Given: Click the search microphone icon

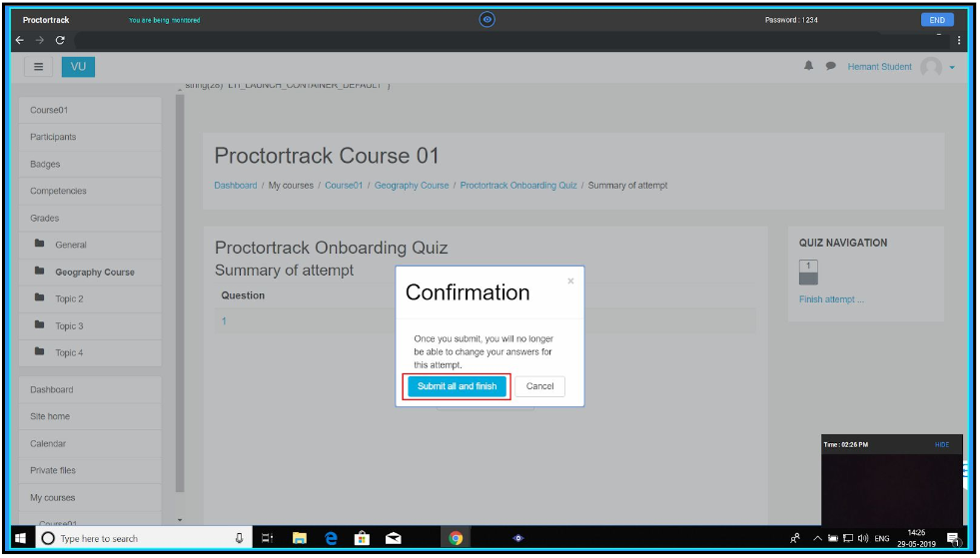Looking at the screenshot, I should tap(239, 538).
